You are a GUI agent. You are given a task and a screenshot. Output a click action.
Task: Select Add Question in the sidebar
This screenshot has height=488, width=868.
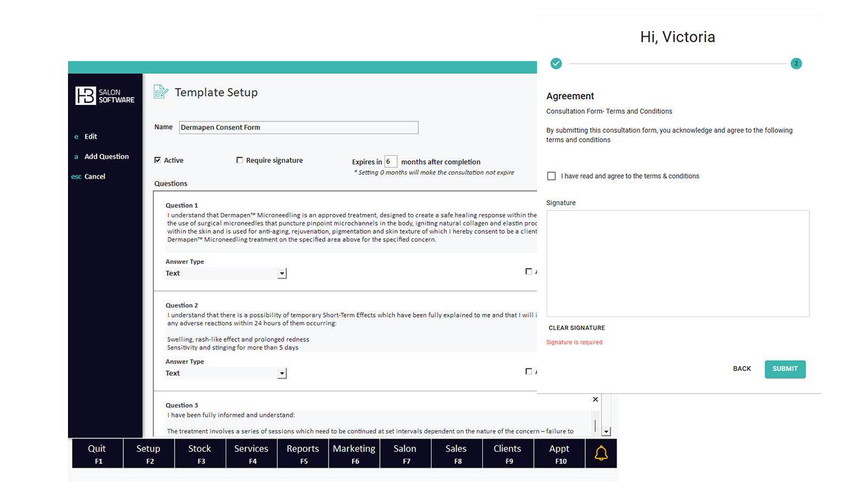(x=106, y=156)
